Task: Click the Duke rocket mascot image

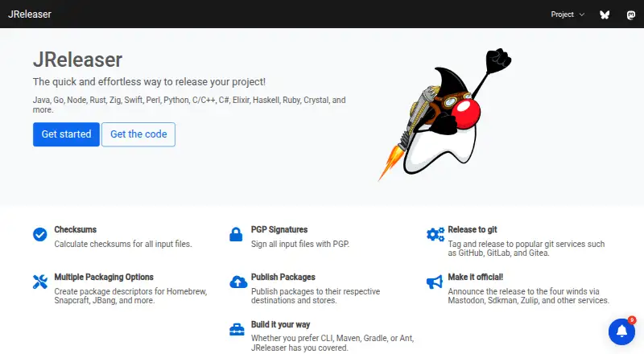Action: [x=445, y=114]
